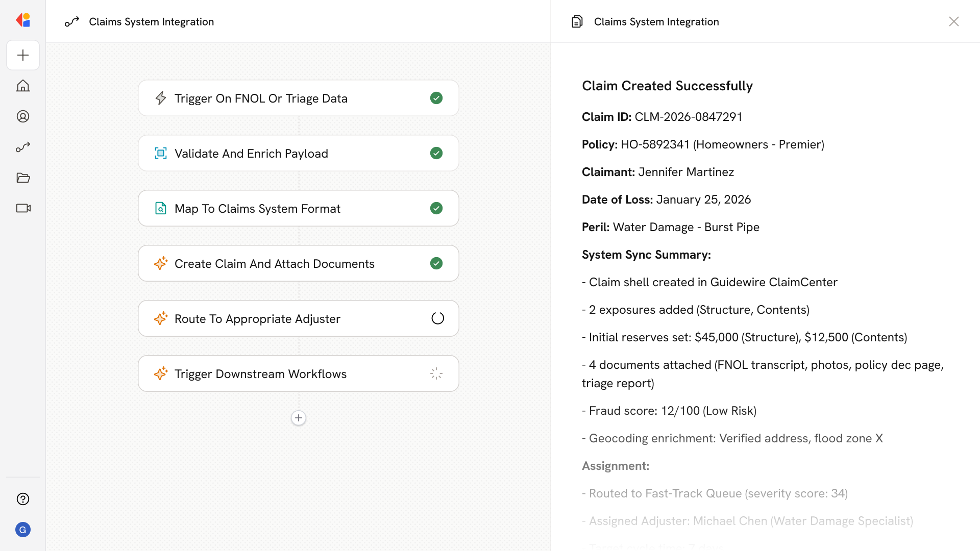The height and width of the screenshot is (551, 980).
Task: Click the app logo at top left
Action: click(23, 20)
